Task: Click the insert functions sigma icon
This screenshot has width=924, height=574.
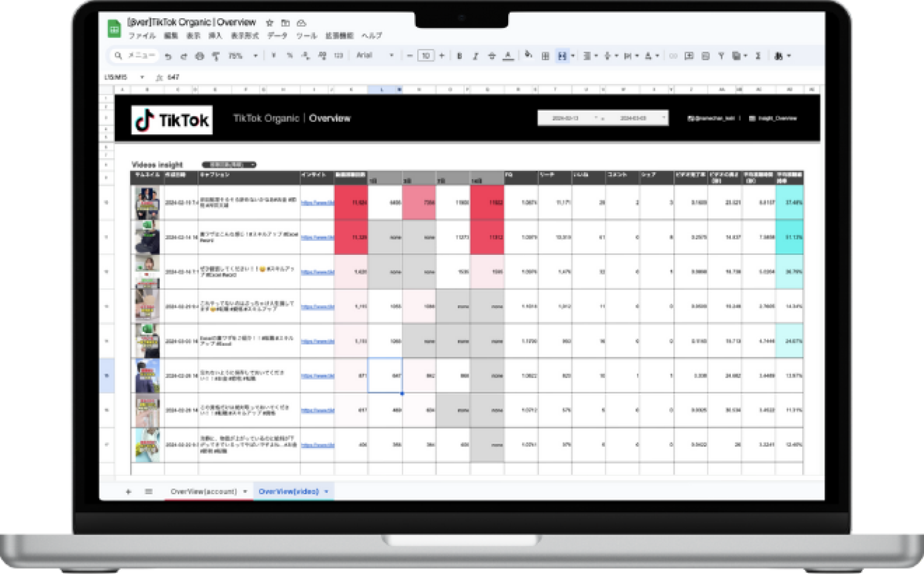Action: coord(757,56)
